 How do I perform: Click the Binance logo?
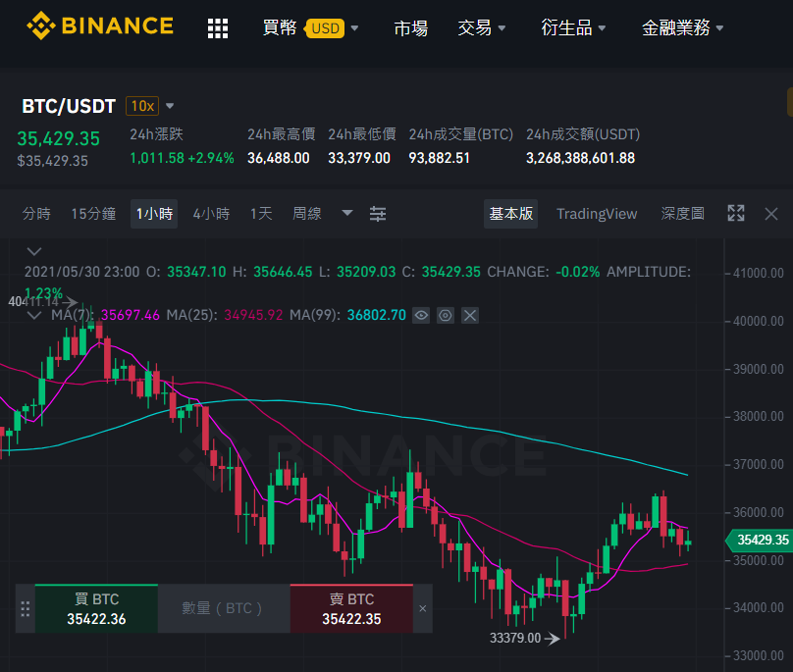[100, 26]
